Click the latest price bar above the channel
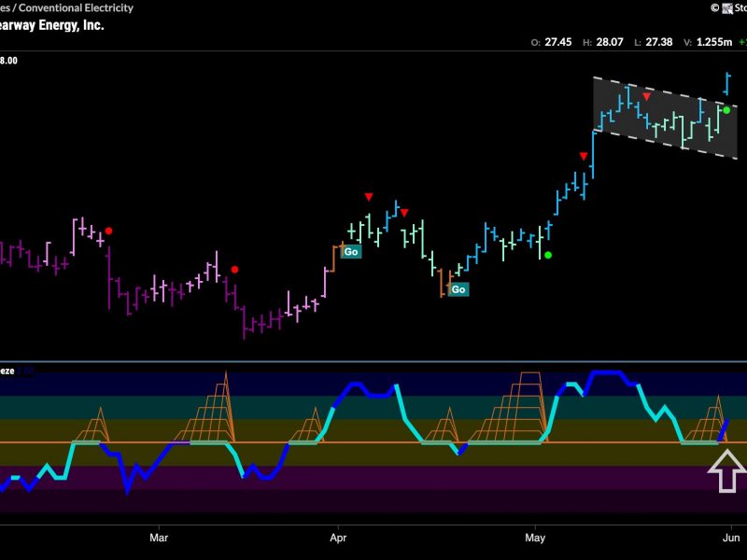This screenshot has height=560, width=747. [727, 84]
